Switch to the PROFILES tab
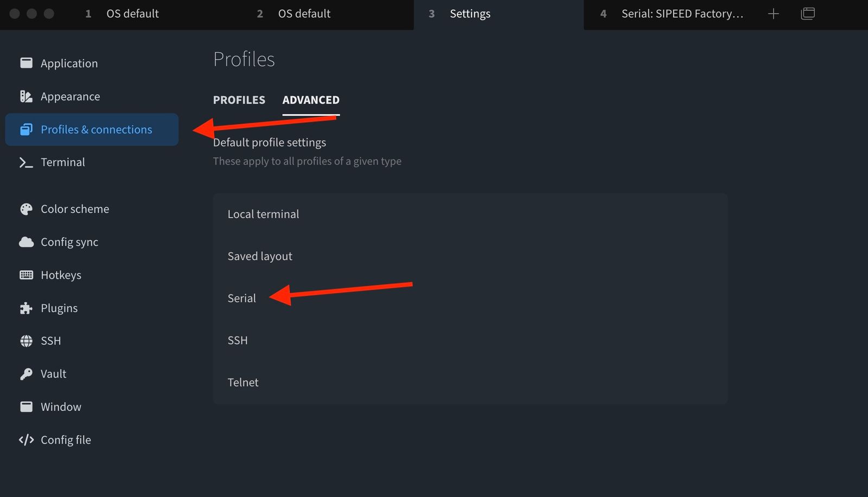The height and width of the screenshot is (497, 868). tap(239, 100)
